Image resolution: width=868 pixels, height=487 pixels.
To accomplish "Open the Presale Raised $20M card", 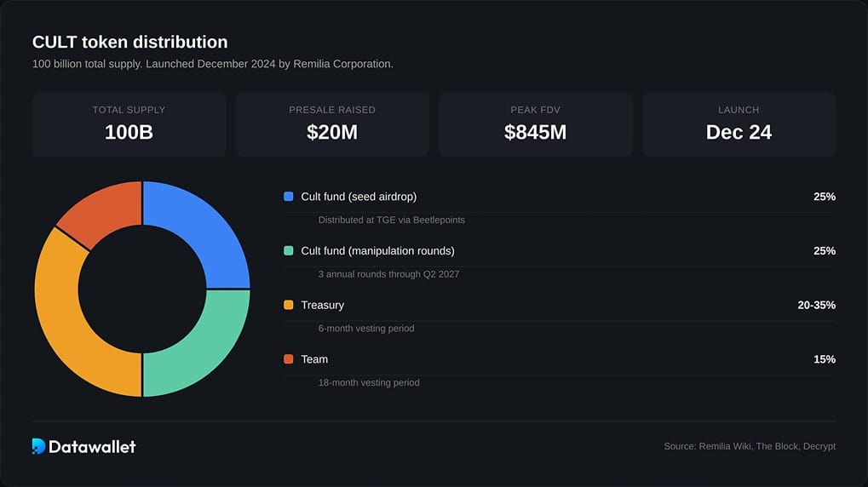I will 332,124.
